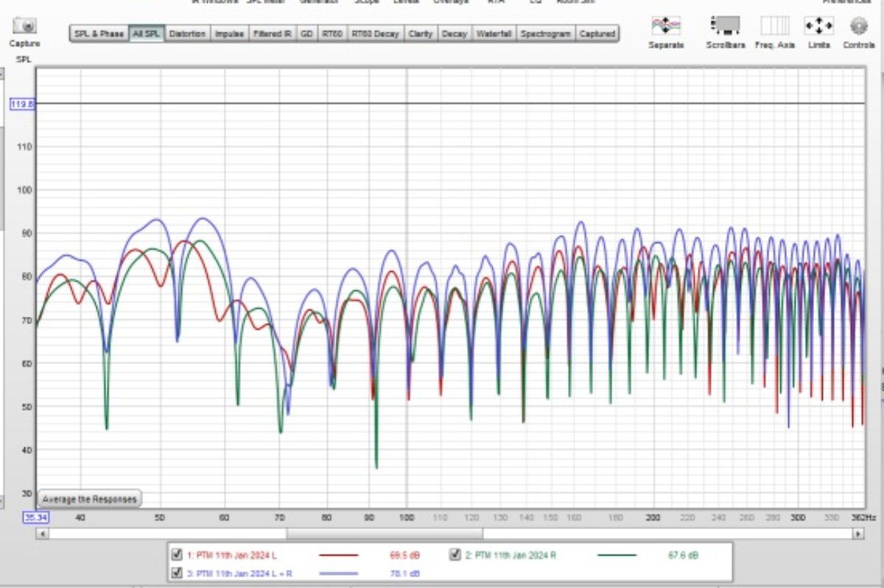Image resolution: width=884 pixels, height=588 pixels.
Task: Click the Freq. Axis icon
Action: coord(774,27)
